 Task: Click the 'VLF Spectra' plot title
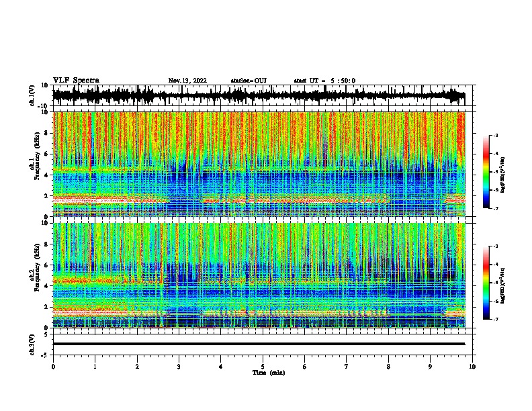pyautogui.click(x=76, y=81)
